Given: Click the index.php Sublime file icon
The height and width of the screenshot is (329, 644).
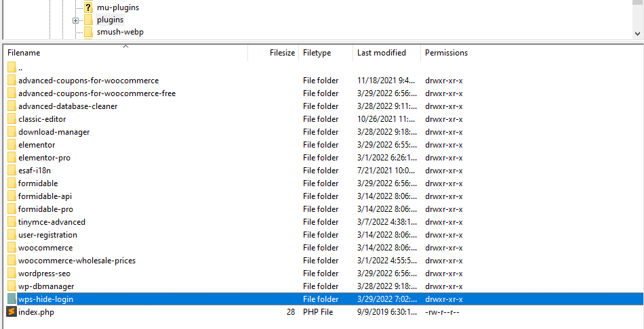Looking at the screenshot, I should pyautogui.click(x=12, y=312).
